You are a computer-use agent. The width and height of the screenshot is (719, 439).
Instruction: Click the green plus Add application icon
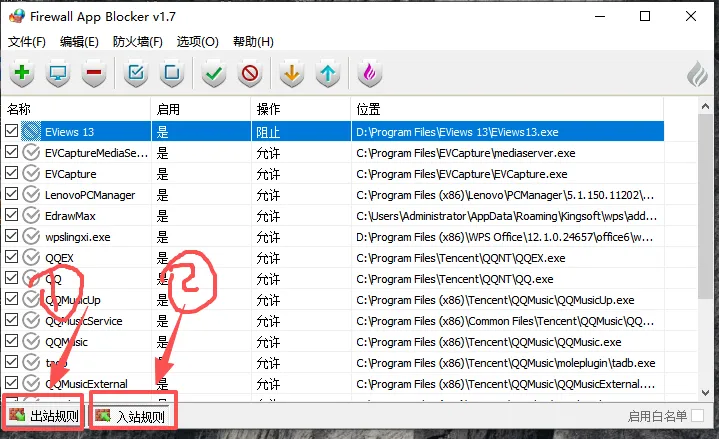(22, 73)
